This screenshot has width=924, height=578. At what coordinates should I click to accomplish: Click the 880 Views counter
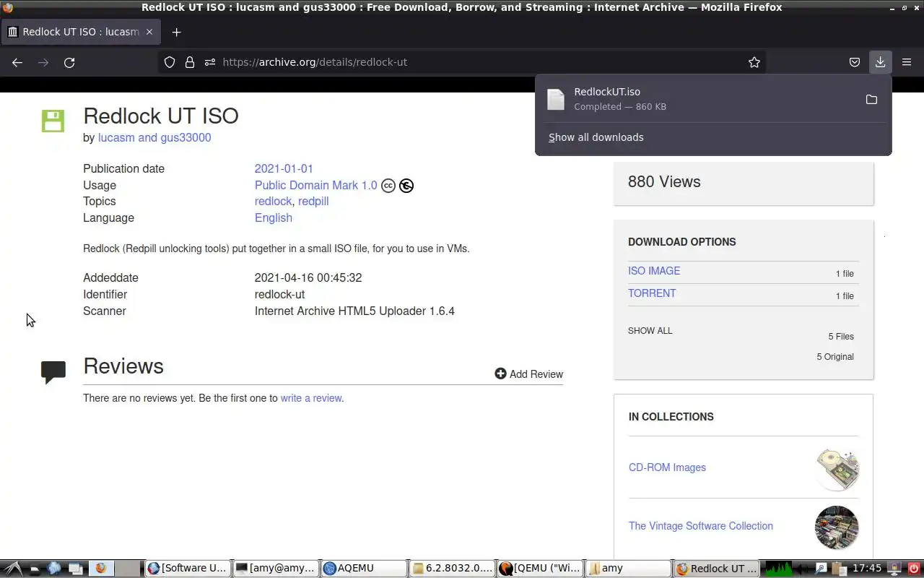[x=664, y=182]
